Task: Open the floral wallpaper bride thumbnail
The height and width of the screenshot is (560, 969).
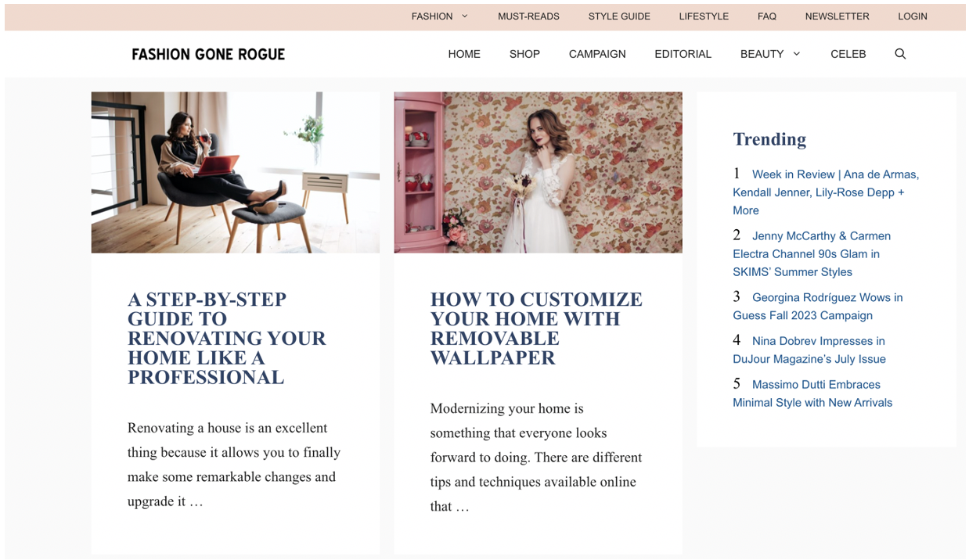Action: (538, 172)
